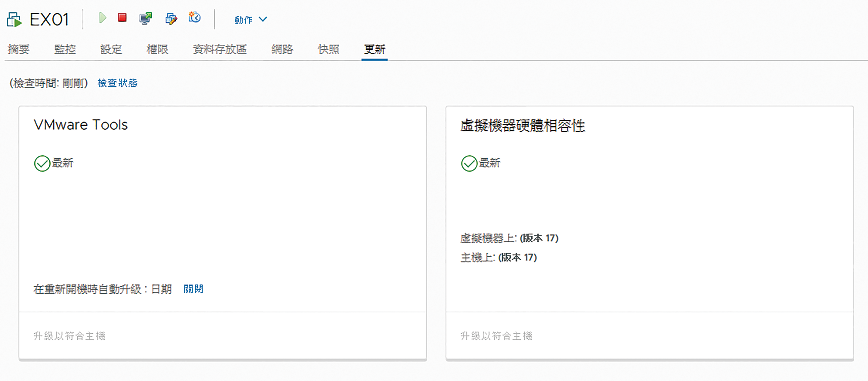Click the EX01 virtual machine icon
868x381 pixels.
tap(14, 19)
